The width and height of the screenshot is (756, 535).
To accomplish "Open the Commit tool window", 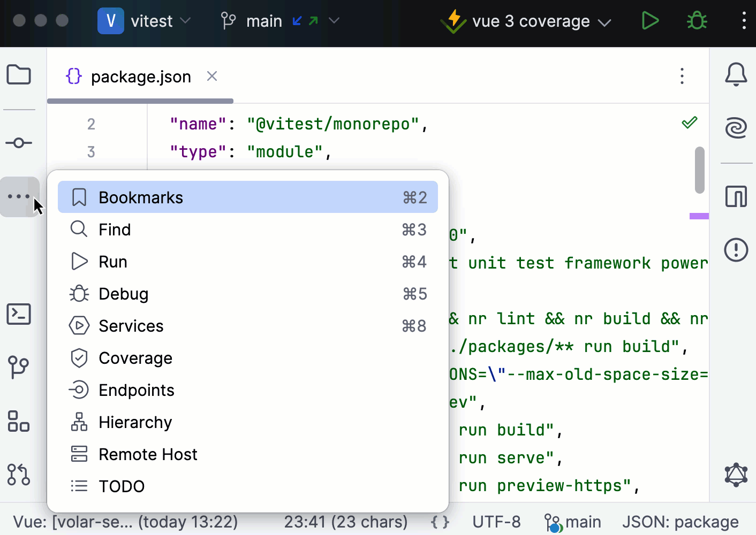I will point(19,143).
